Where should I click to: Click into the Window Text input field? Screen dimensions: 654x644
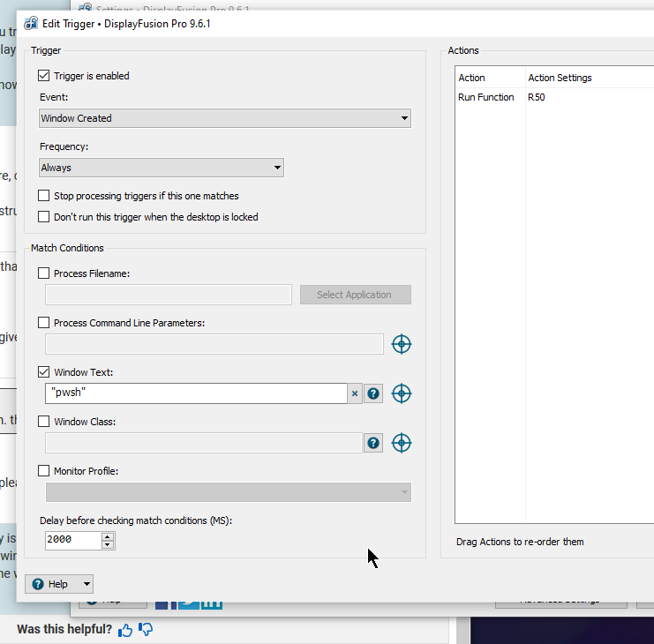coord(194,393)
